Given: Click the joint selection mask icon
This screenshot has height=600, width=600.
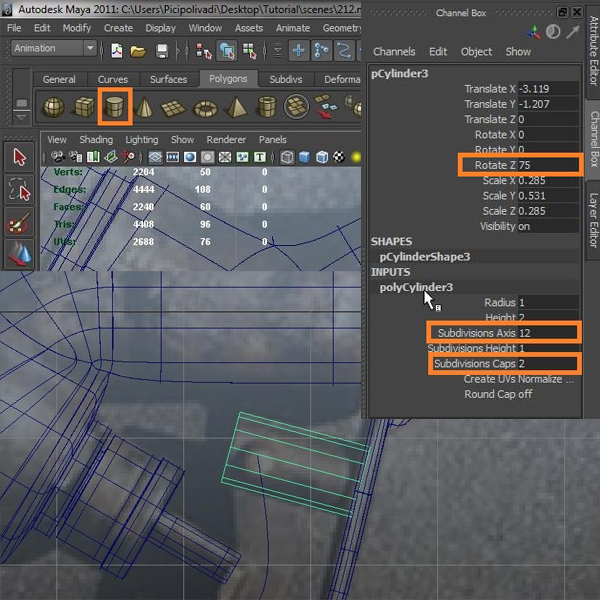Looking at the screenshot, I should [x=321, y=51].
